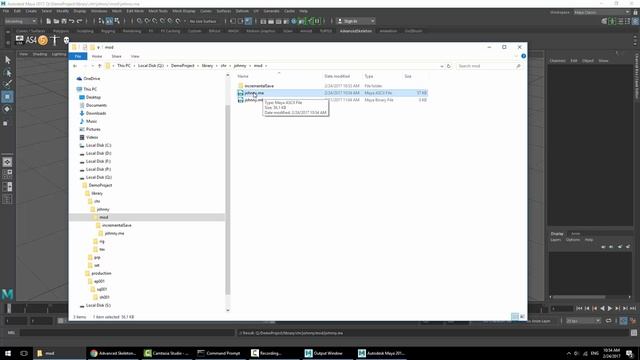
Task: Go to the end of Maya playback range
Action: pos(633,309)
